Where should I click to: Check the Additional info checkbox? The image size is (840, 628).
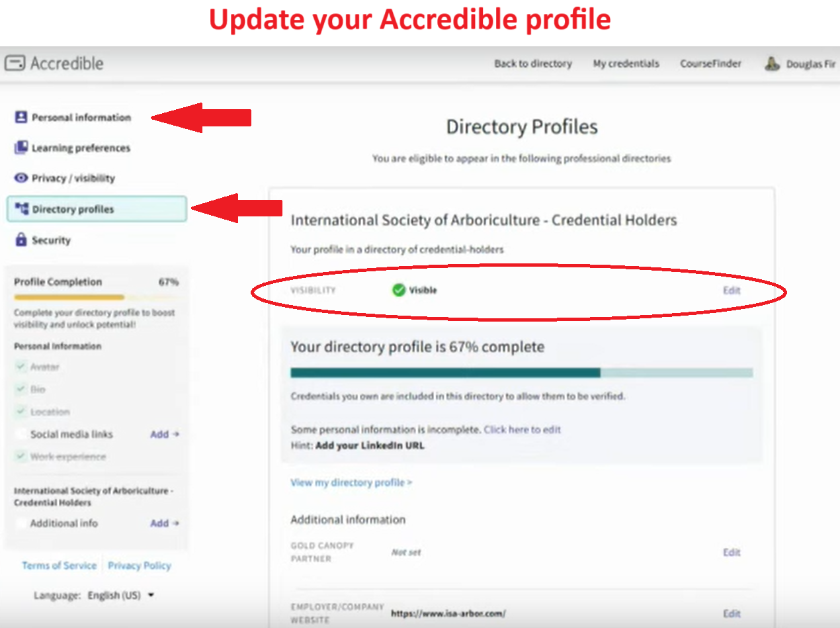21,523
